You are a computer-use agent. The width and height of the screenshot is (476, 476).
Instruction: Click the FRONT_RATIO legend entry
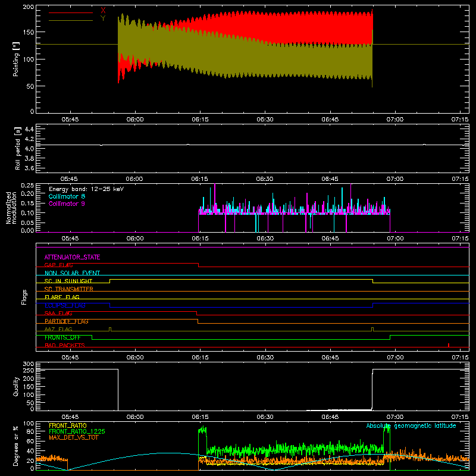(x=68, y=425)
